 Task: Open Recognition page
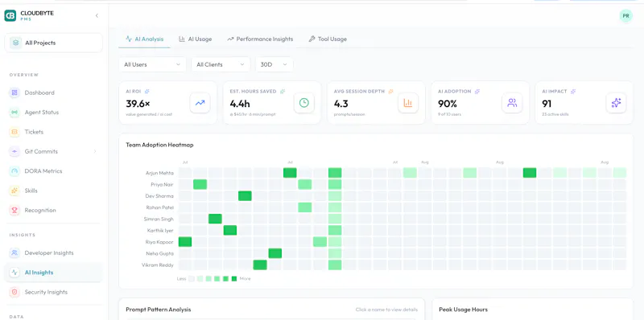coord(40,210)
